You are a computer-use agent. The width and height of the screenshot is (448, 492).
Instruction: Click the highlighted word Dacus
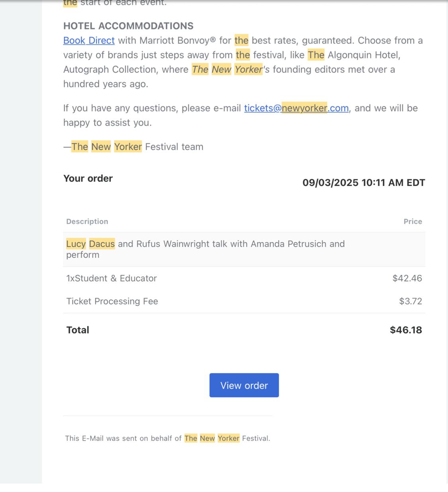pos(102,244)
